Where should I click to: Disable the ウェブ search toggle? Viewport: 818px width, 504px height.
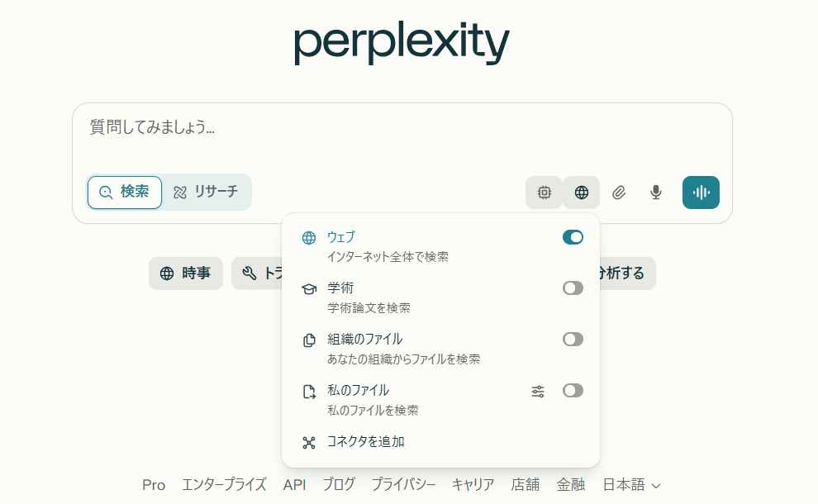click(573, 237)
